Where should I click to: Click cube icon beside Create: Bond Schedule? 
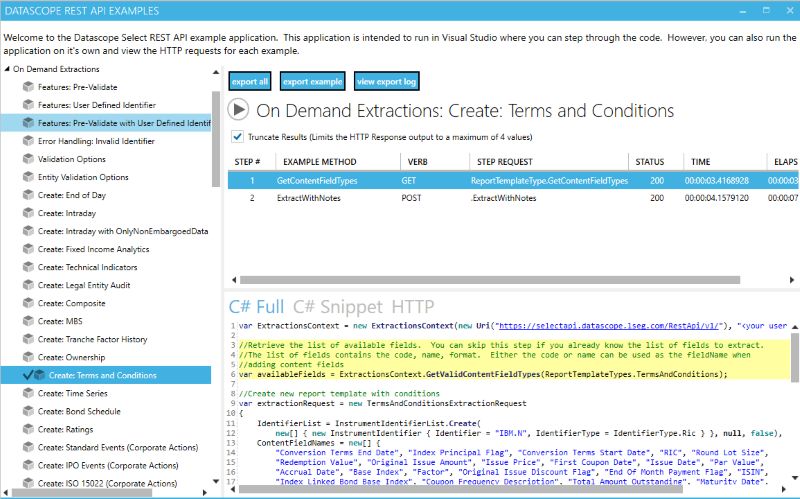pos(28,411)
